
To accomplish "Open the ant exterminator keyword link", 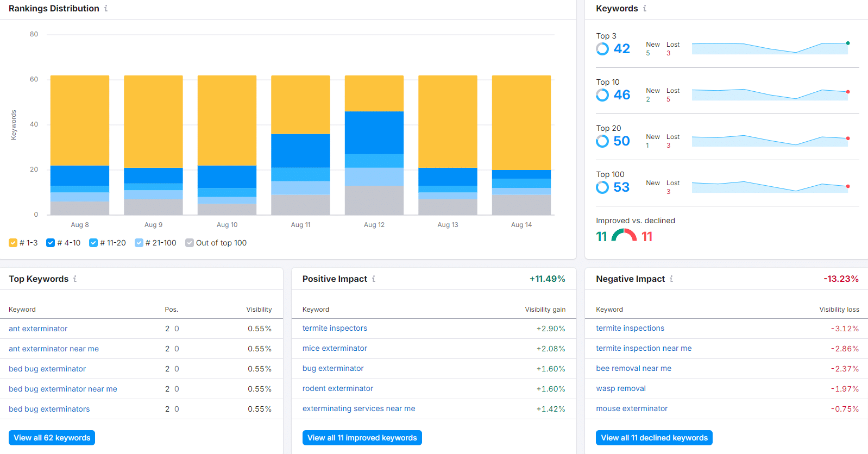I will click(x=38, y=329).
